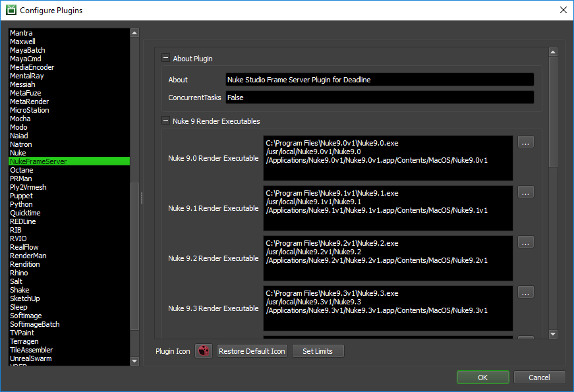The image size is (574, 392).
Task: Open the Set Limits dialog
Action: [x=318, y=351]
